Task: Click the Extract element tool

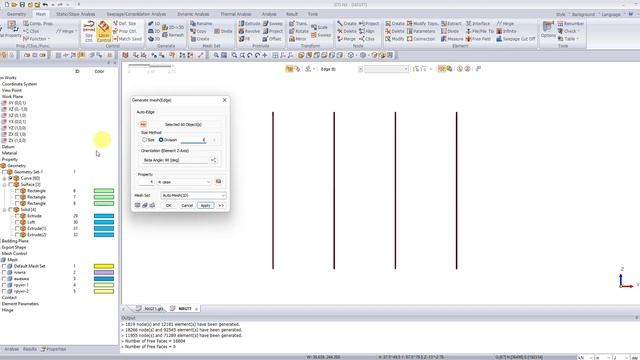Action: click(x=451, y=24)
